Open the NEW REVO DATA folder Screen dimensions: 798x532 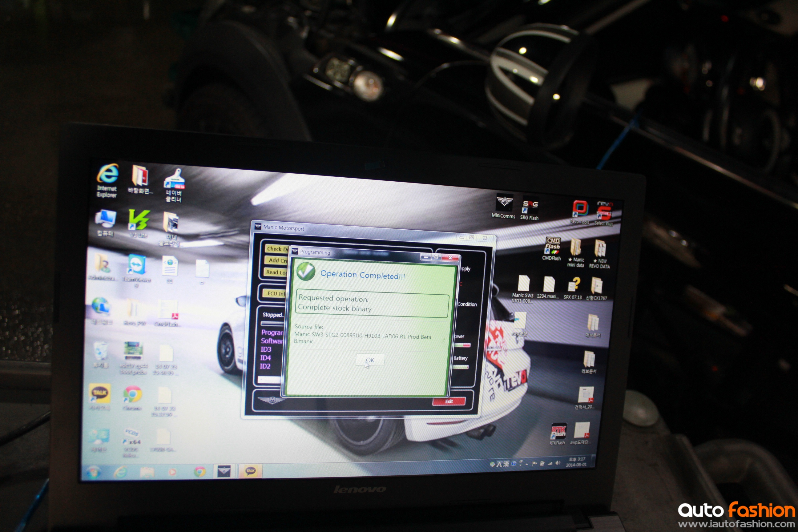599,254
